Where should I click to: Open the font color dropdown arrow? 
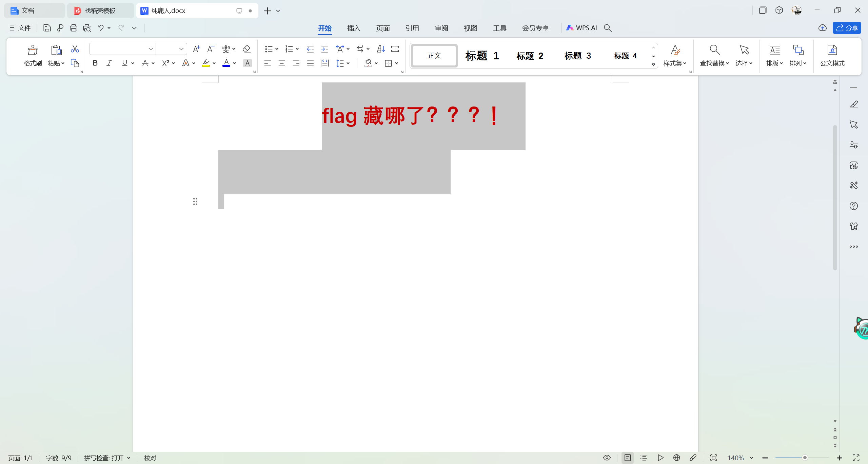pyautogui.click(x=235, y=63)
